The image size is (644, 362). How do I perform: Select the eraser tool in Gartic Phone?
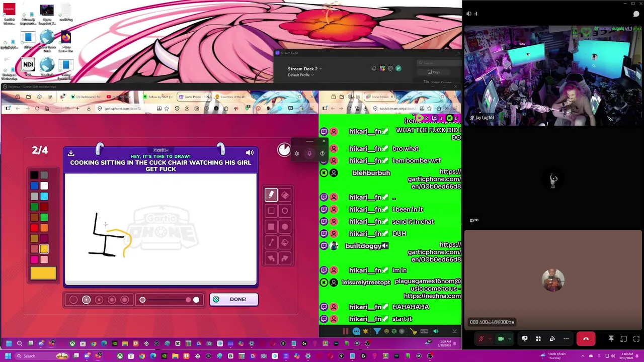[x=285, y=195]
